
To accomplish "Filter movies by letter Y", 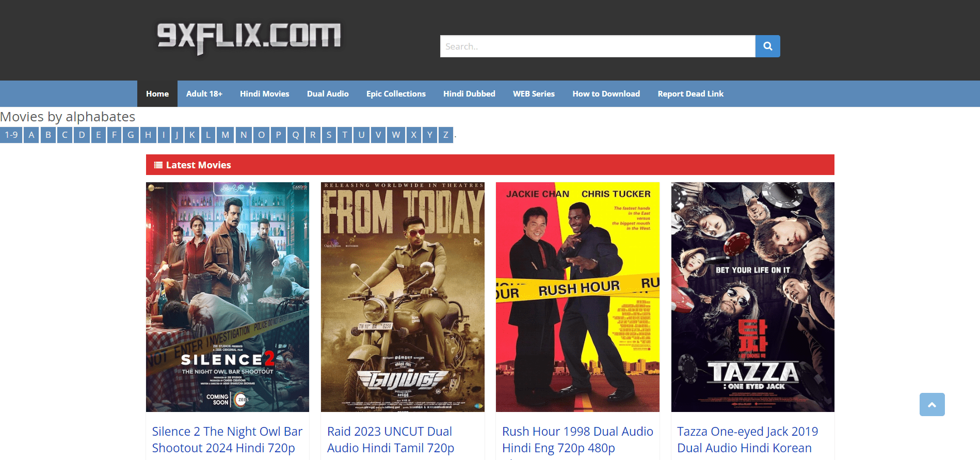I will 429,135.
